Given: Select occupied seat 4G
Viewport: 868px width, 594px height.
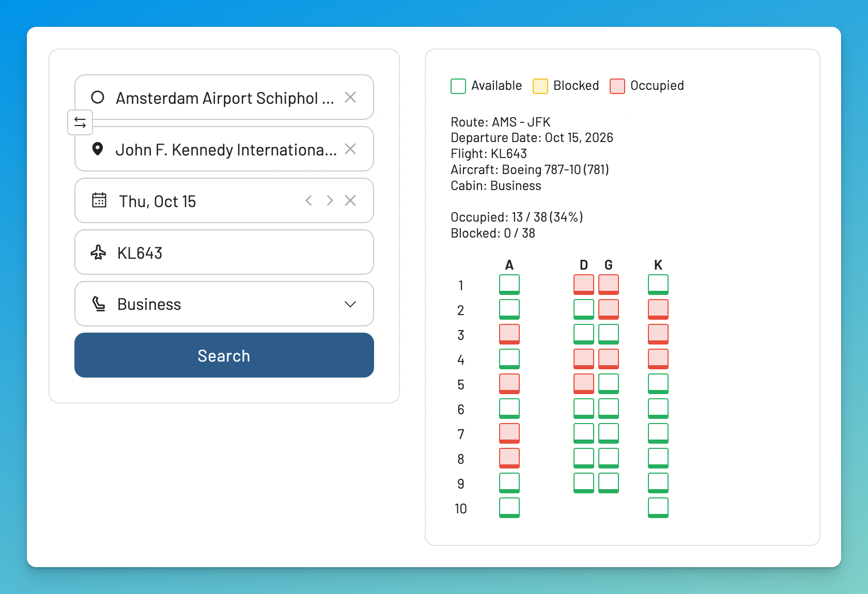Looking at the screenshot, I should 609,359.
